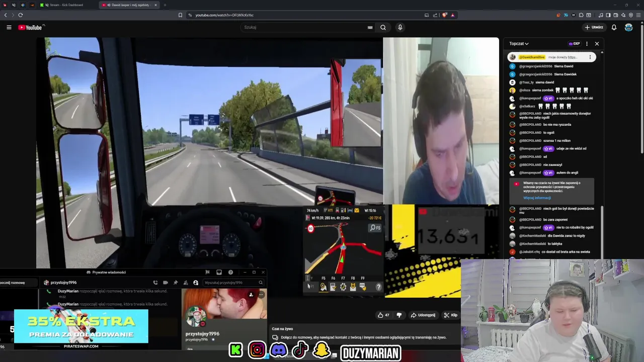This screenshot has height=362, width=644.
Task: Open a new browser tab
Action: (165, 5)
